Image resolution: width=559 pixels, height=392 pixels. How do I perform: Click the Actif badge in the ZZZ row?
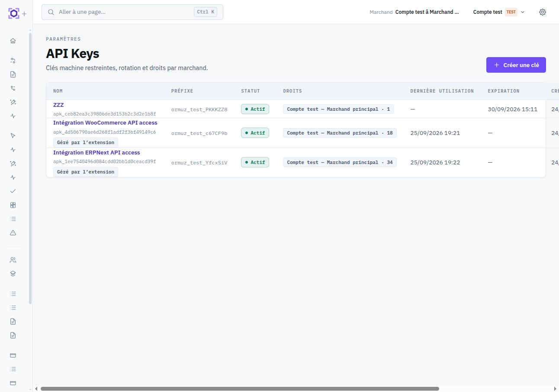pos(255,109)
